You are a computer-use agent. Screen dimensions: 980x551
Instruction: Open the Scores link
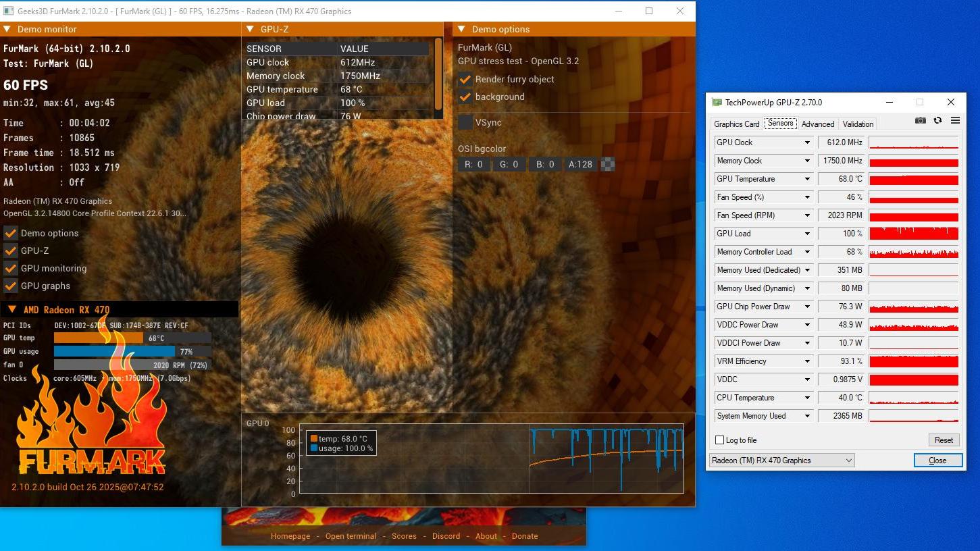404,536
